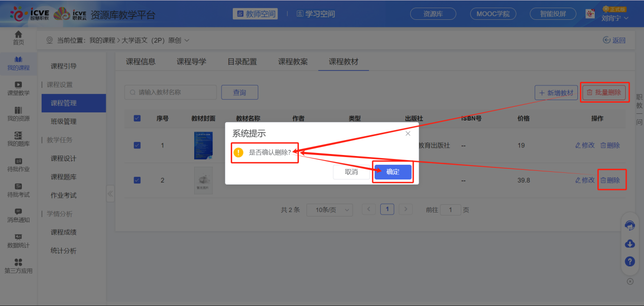Go to next page with the right arrow

point(405,209)
